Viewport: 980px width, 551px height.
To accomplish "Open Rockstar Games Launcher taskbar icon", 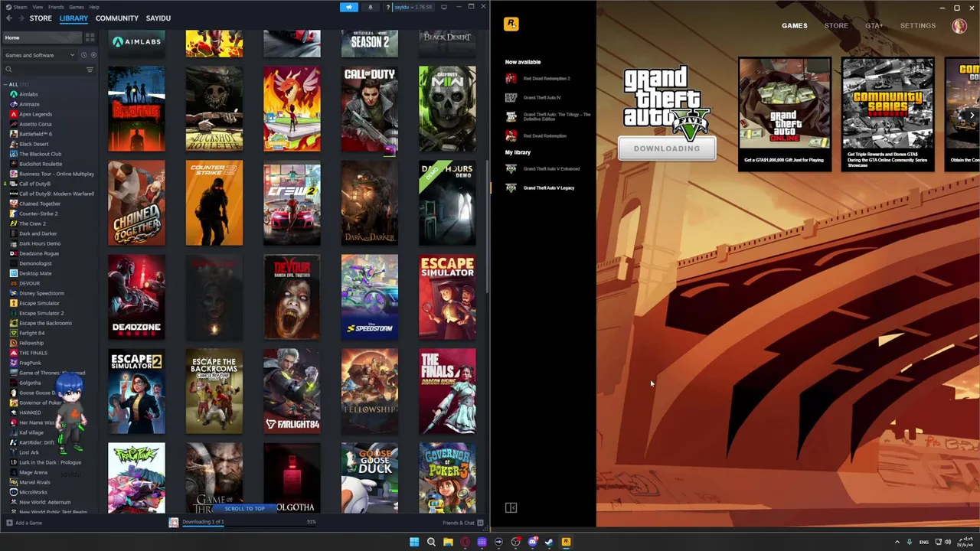I will 566,542.
